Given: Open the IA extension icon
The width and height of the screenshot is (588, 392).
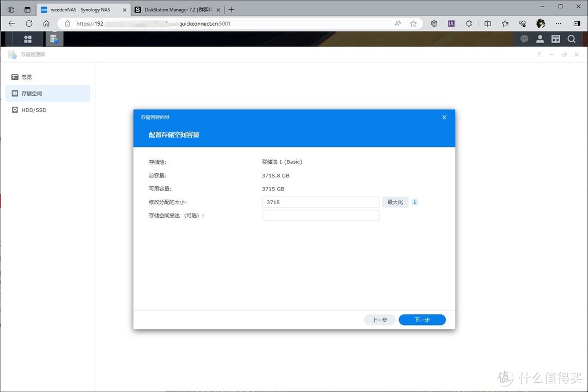Looking at the screenshot, I should tap(451, 23).
